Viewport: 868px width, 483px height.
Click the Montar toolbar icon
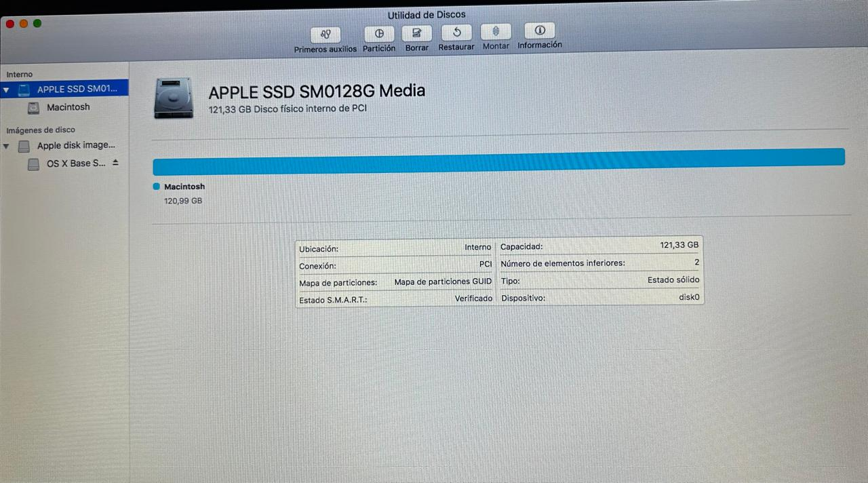click(x=496, y=31)
